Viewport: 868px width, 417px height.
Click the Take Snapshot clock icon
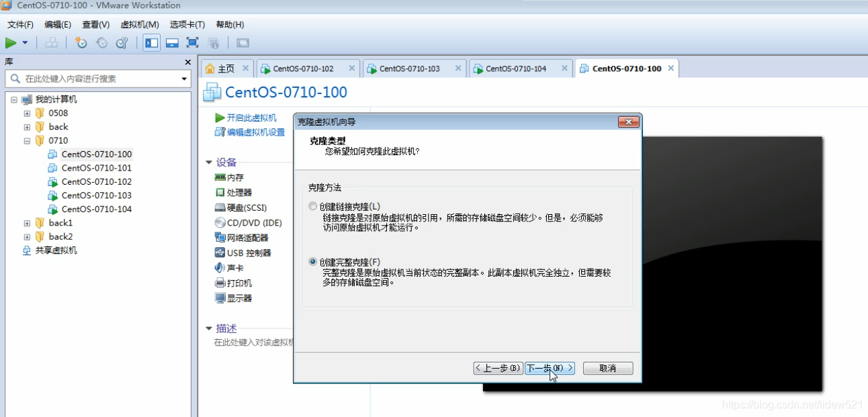click(81, 43)
